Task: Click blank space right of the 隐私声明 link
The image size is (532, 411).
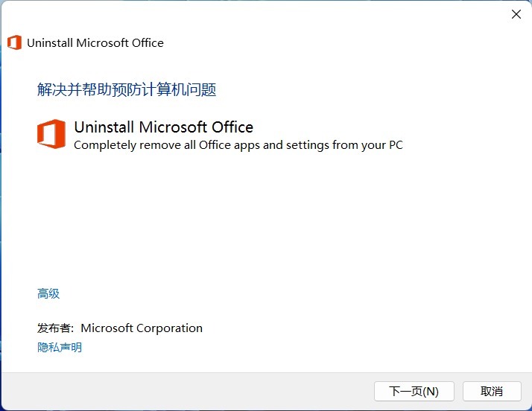Action: [x=224, y=347]
